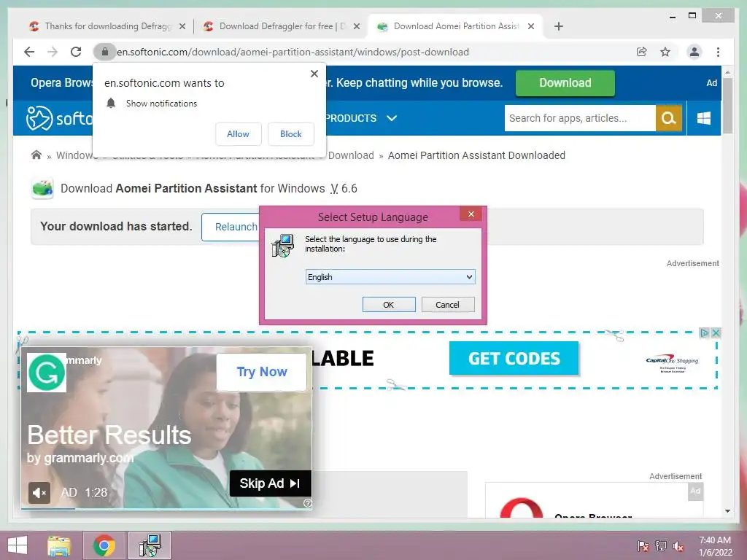This screenshot has width=747, height=560.
Task: Close the 'Thanks for downloading Defraggler' tab
Action: 182,27
